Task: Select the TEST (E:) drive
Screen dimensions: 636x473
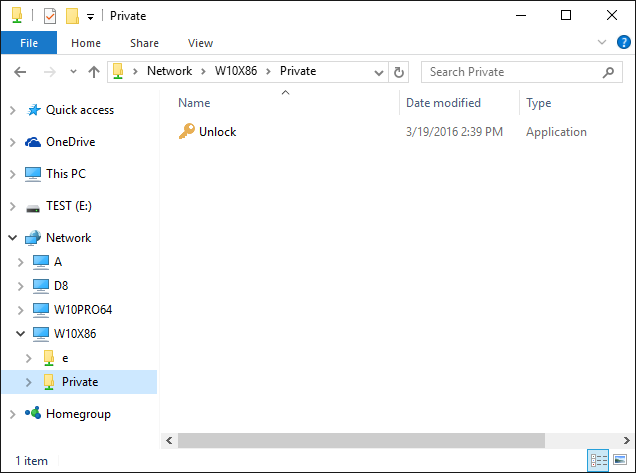Action: 69,206
